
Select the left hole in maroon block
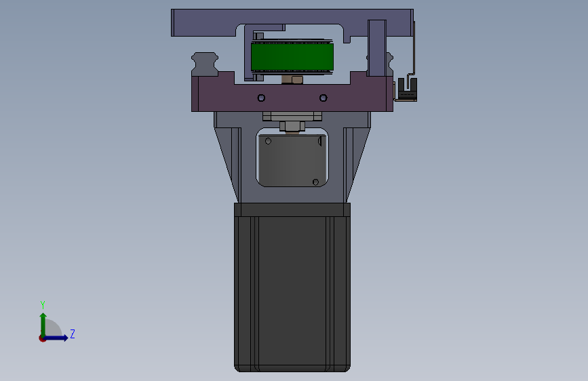[261, 98]
